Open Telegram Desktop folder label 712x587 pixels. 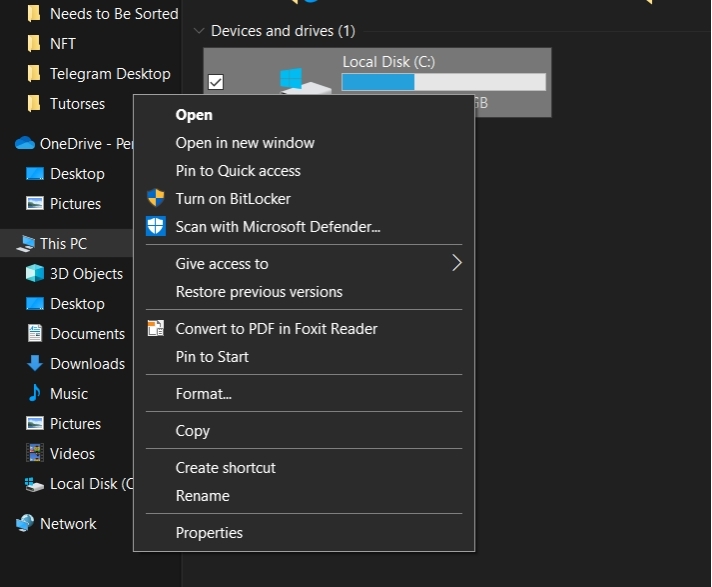110,74
